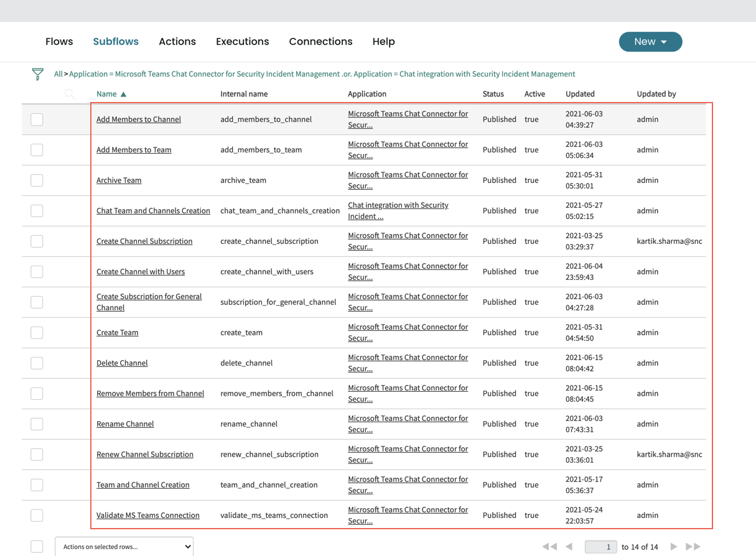Click the page number input field

(x=601, y=547)
